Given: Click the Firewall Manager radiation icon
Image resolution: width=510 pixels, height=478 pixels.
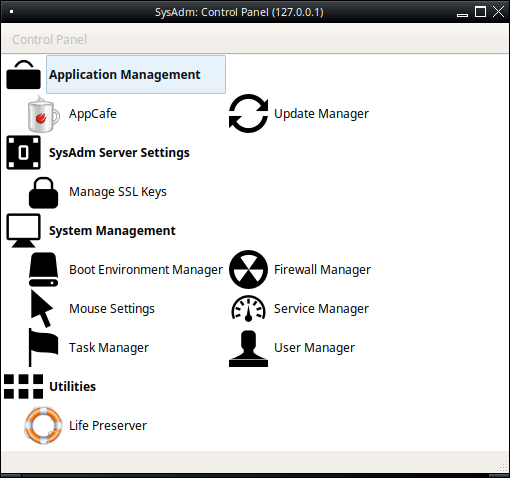Looking at the screenshot, I should pyautogui.click(x=248, y=270).
